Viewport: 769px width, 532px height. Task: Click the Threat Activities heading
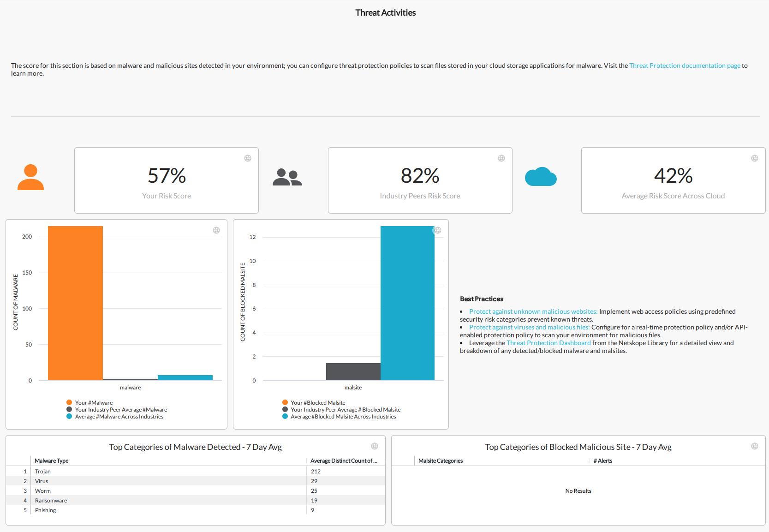click(385, 13)
